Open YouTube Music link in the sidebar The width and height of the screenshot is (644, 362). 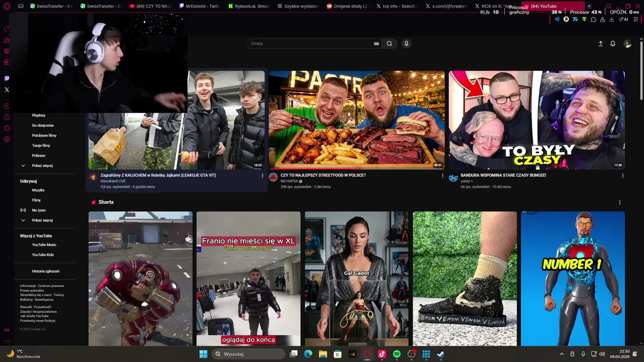(44, 245)
